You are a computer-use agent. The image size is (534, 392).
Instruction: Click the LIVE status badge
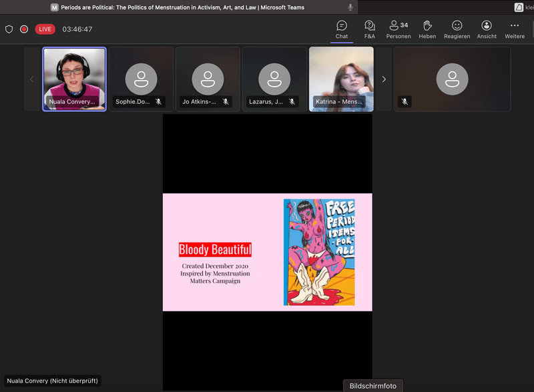point(45,29)
